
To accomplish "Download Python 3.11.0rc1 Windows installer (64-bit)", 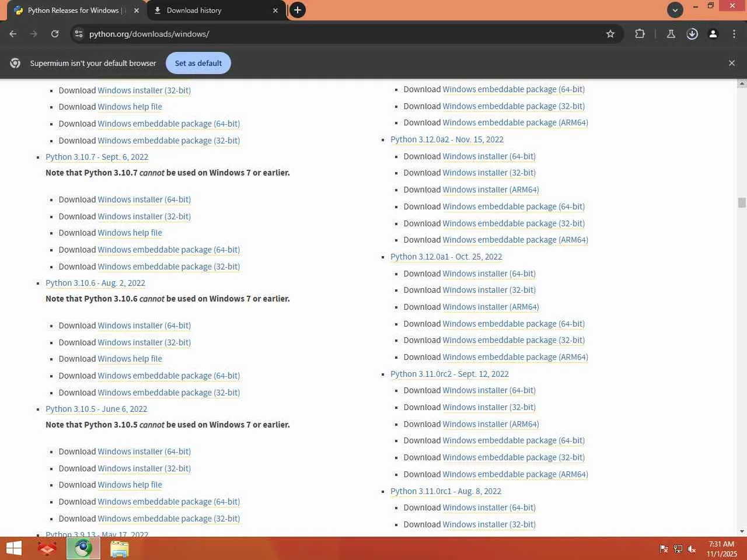I will point(489,508).
